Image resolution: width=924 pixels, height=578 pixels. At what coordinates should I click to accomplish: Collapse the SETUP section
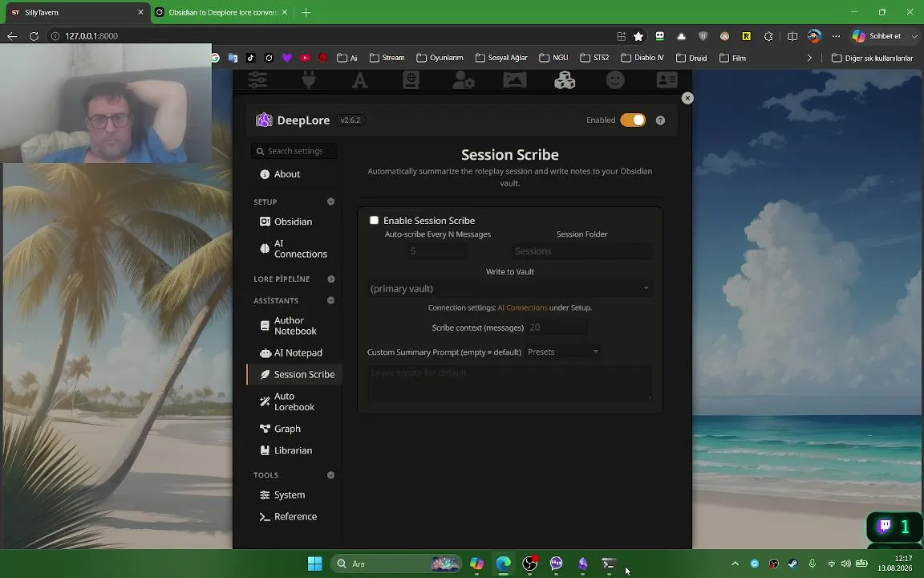pyautogui.click(x=330, y=201)
